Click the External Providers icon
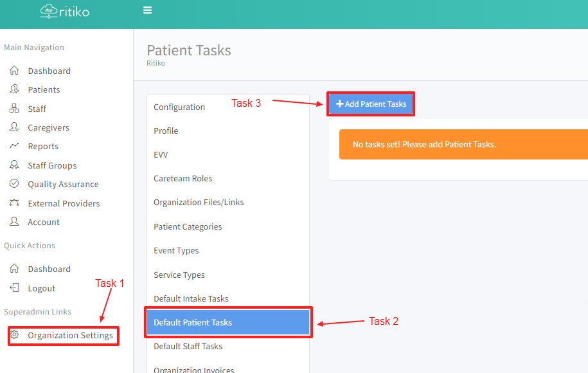Viewport: 588px width, 373px height. 14,203
